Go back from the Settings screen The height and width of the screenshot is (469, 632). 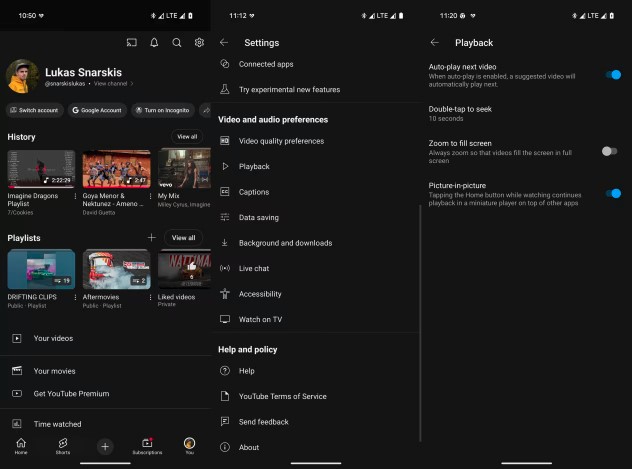pyautogui.click(x=224, y=42)
